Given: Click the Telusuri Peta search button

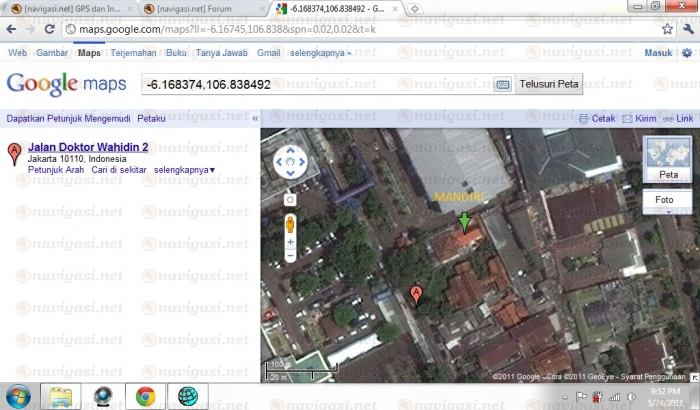Looking at the screenshot, I should point(548,85).
